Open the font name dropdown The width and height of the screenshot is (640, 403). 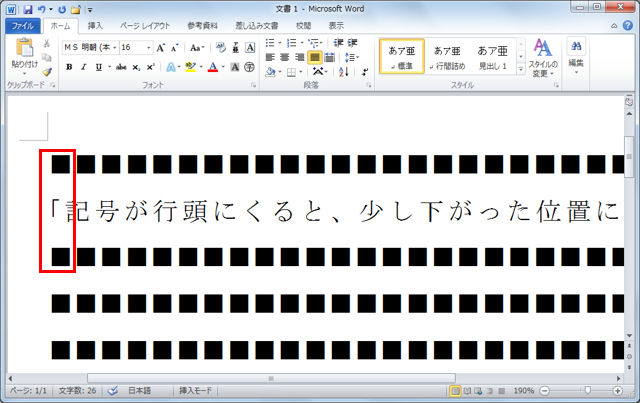pyautogui.click(x=115, y=48)
